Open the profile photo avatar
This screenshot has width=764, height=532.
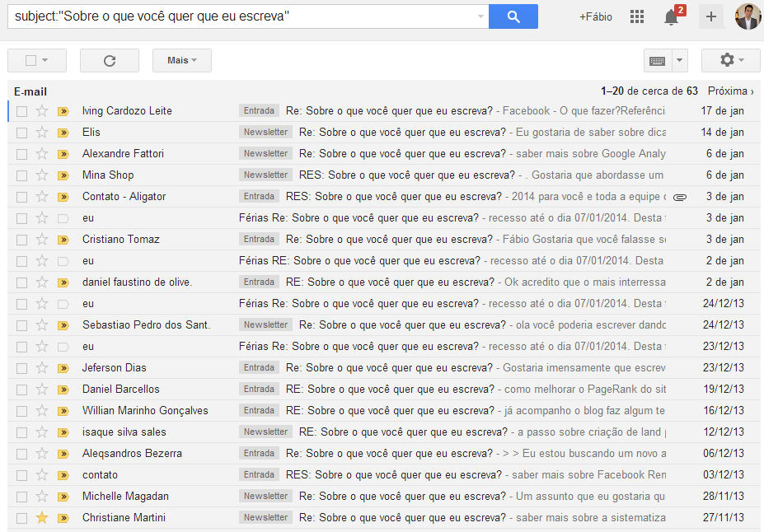tap(748, 16)
